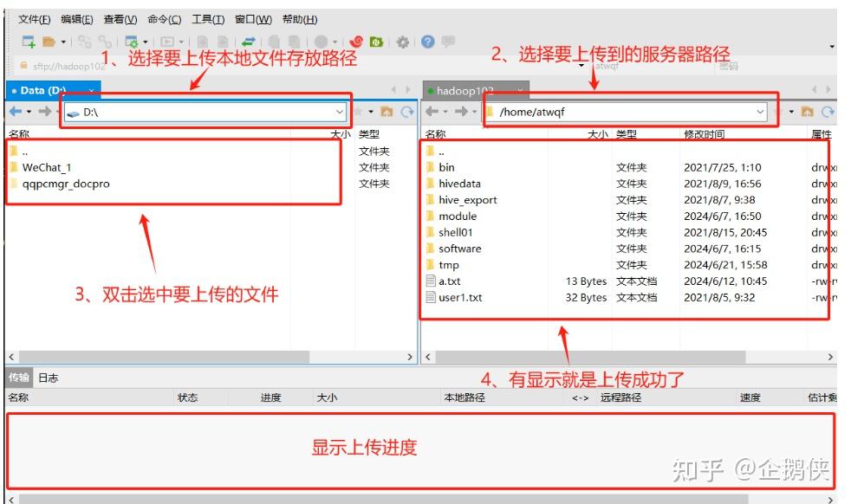Go back in hadoop102 remote pane

[432, 111]
